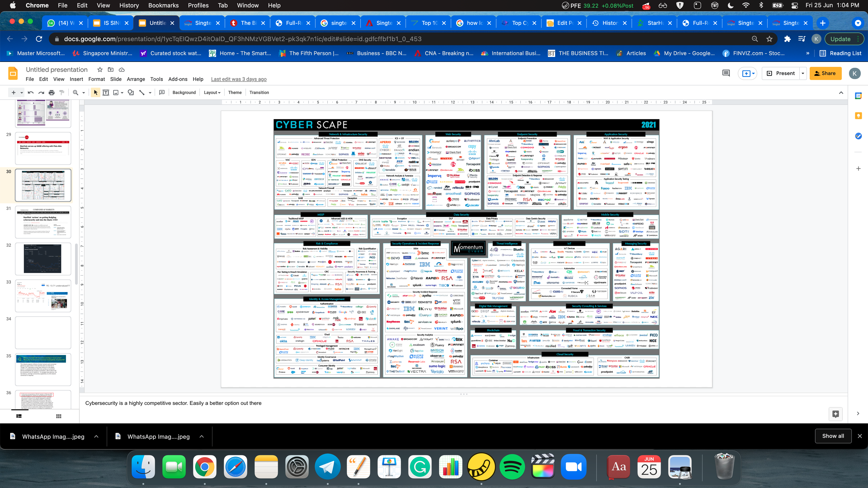
Task: Open Google Calendar side panel icon
Action: click(858, 96)
